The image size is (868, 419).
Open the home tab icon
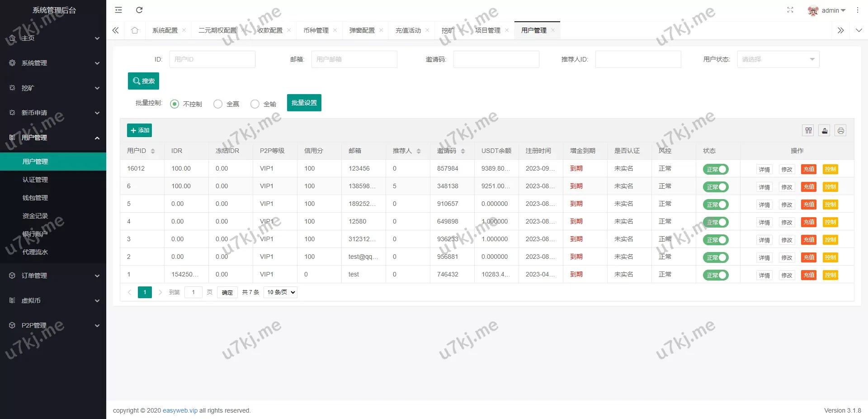click(x=135, y=30)
